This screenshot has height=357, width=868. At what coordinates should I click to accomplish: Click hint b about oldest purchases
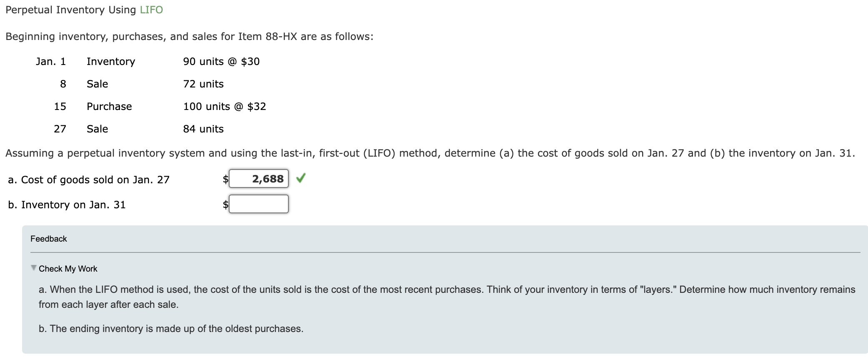(x=171, y=328)
